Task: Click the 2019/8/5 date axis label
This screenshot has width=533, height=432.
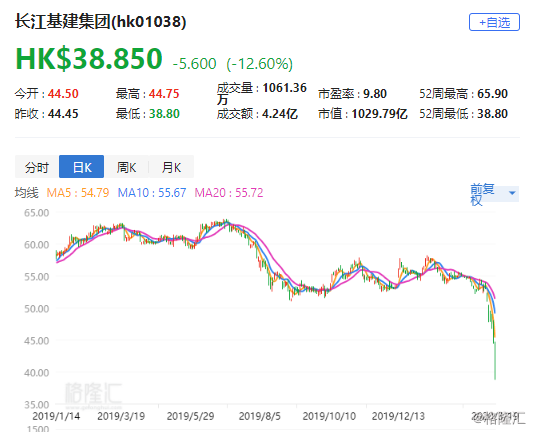Action: [x=260, y=416]
